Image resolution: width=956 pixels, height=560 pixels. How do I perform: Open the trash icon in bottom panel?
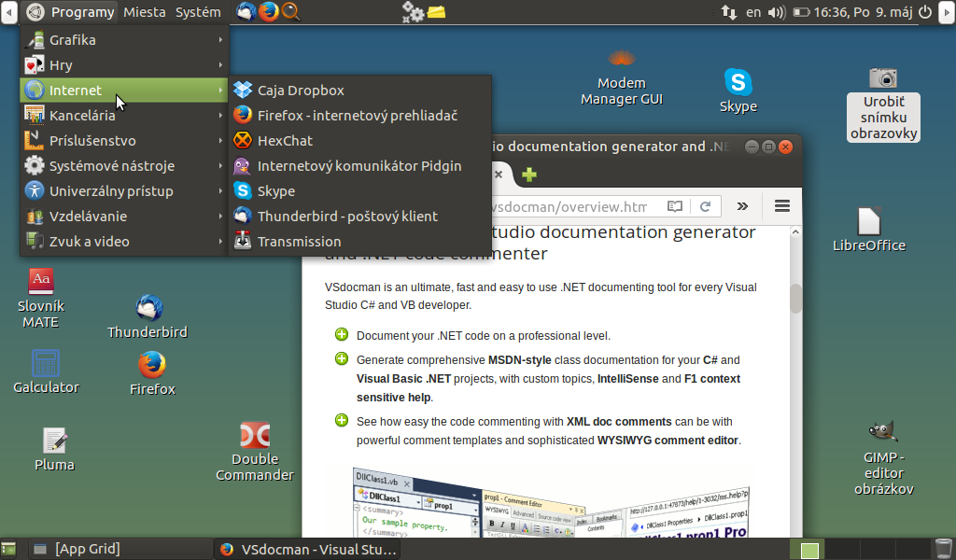(943, 549)
